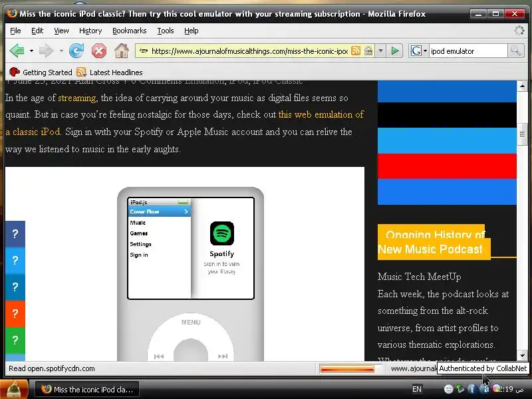Click the light blue question-mark share button
This screenshot has width=532, height=399.
coord(15,260)
